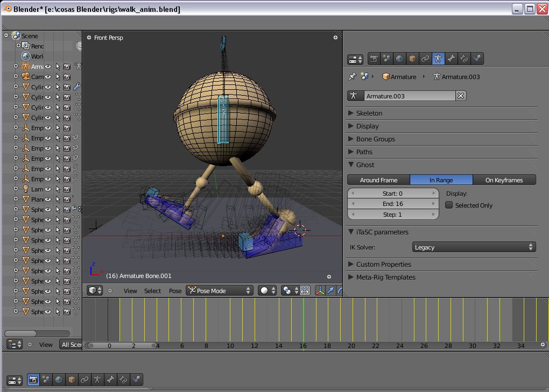Click the pin icon beside the breadcrumb
549x392 pixels.
(353, 76)
